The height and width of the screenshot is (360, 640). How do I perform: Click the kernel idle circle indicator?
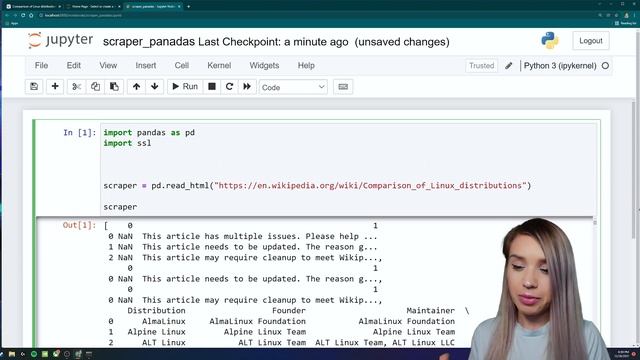(605, 66)
